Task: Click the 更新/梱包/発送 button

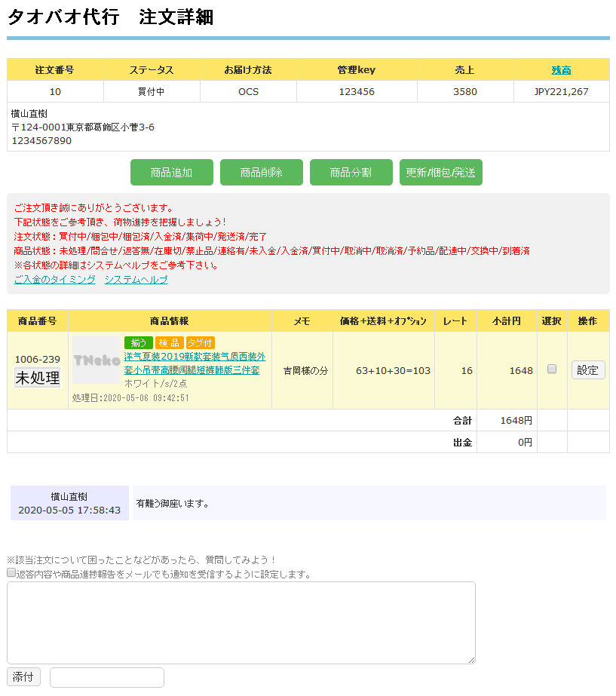Action: coord(440,172)
